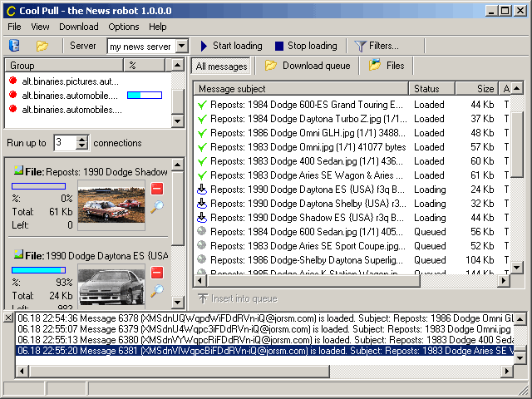Click scroll left arrow of message list
Image resolution: width=532 pixels, height=399 pixels.
pos(199,280)
